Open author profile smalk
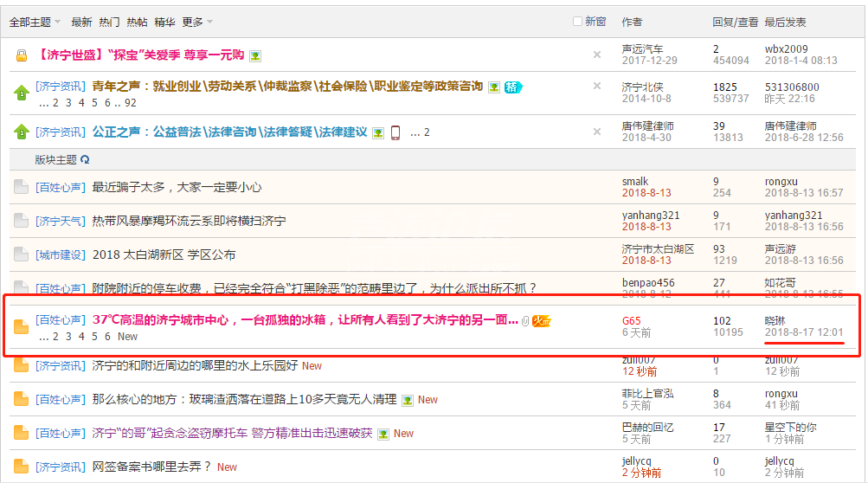This screenshot has width=868, height=483. point(635,181)
